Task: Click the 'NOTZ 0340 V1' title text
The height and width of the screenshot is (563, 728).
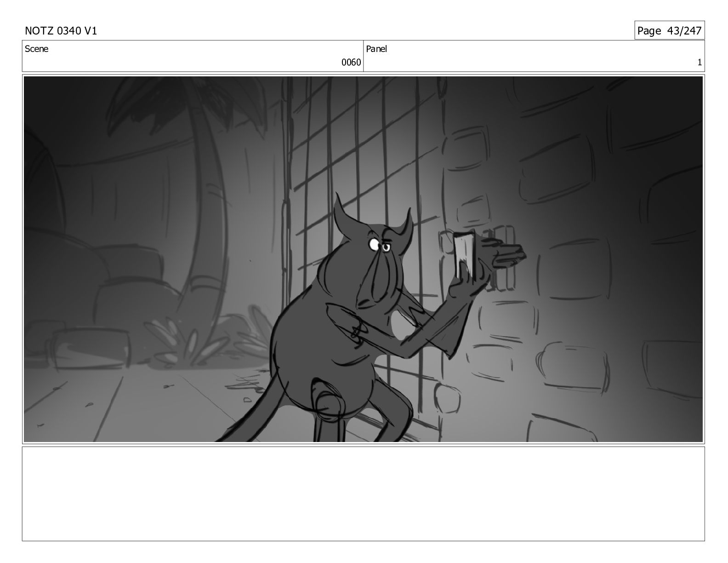Action: coord(61,31)
